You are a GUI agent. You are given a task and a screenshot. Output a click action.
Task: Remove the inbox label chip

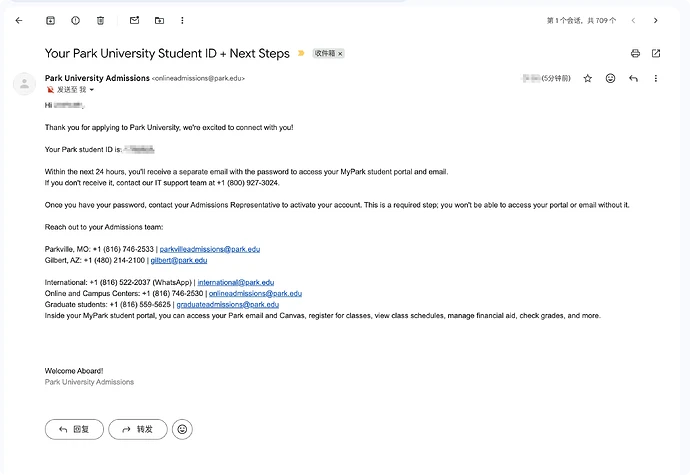coord(340,54)
